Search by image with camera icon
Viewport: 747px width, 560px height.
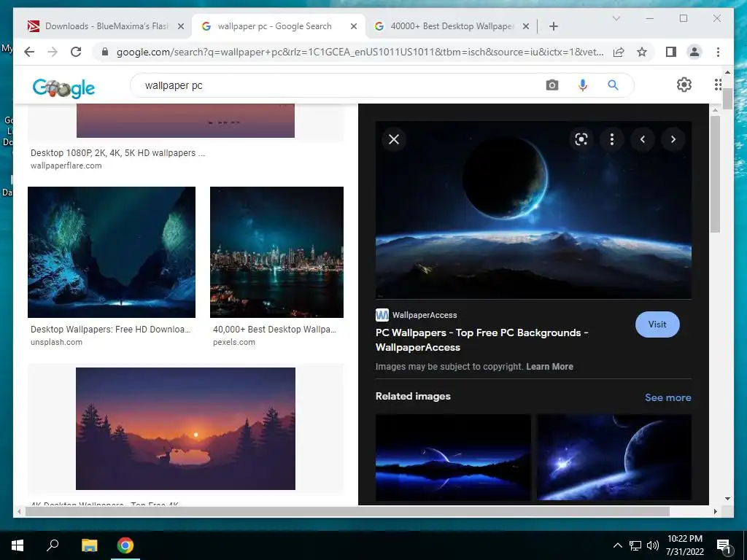551,85
